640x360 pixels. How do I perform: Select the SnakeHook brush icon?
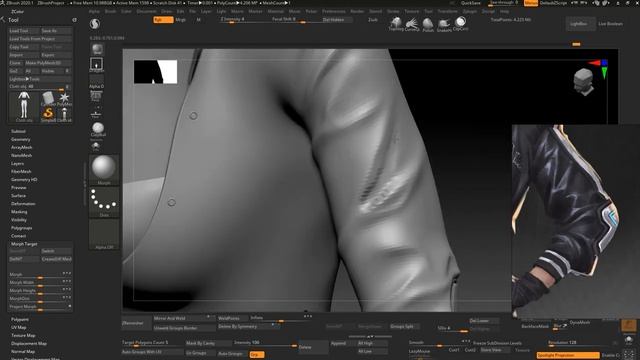pos(444,25)
